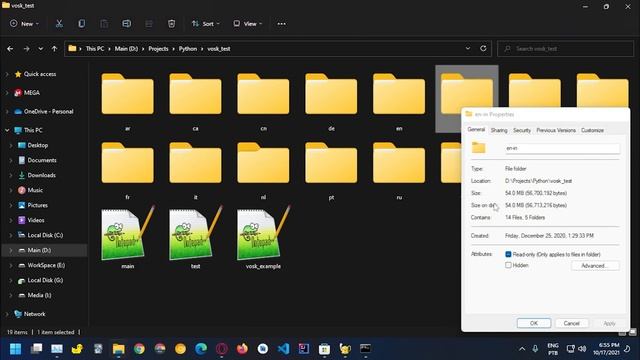The image size is (640, 360).
Task: Expand OneDrive - Personal node
Action: [7, 111]
